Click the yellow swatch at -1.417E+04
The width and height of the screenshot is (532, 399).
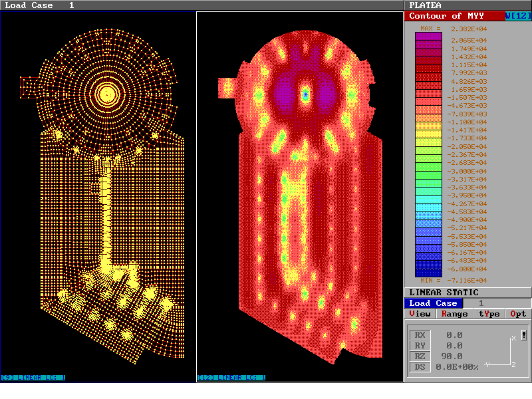pyautogui.click(x=428, y=134)
